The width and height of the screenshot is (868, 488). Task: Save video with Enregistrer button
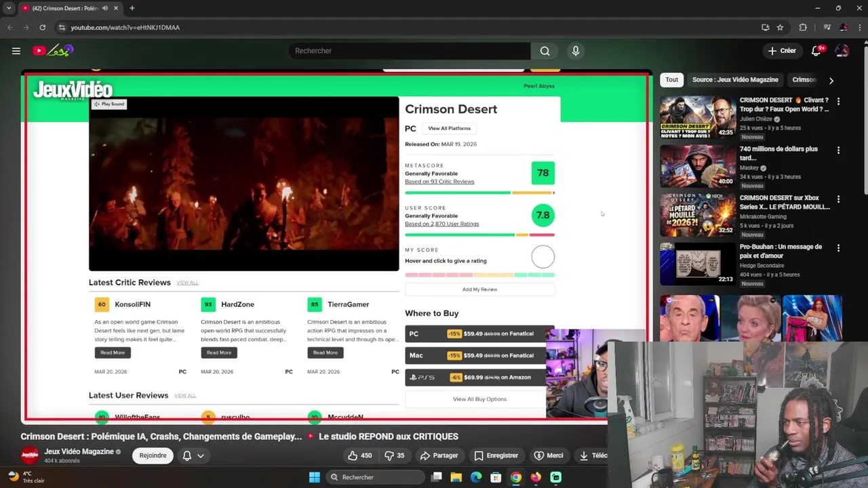pos(496,455)
